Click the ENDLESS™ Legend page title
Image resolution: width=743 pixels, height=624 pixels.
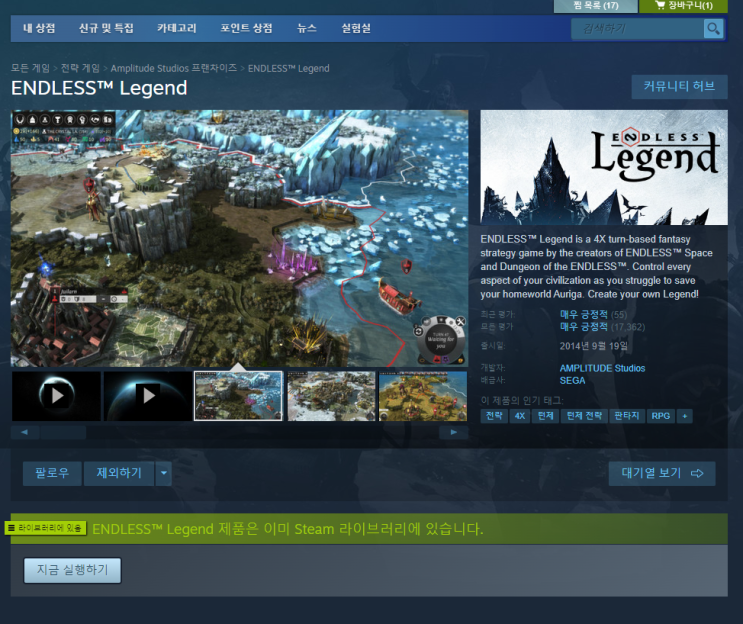99,88
